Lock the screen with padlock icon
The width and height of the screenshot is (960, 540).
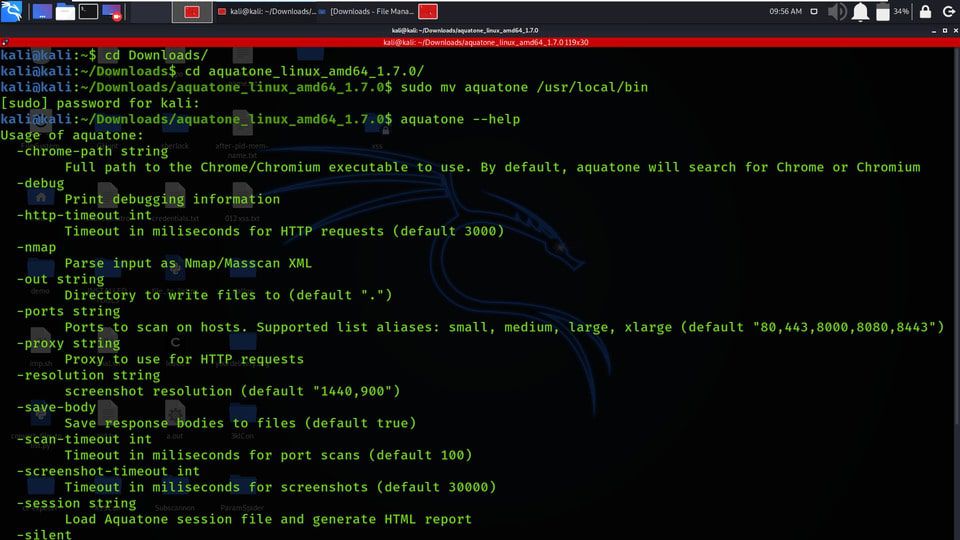[925, 12]
